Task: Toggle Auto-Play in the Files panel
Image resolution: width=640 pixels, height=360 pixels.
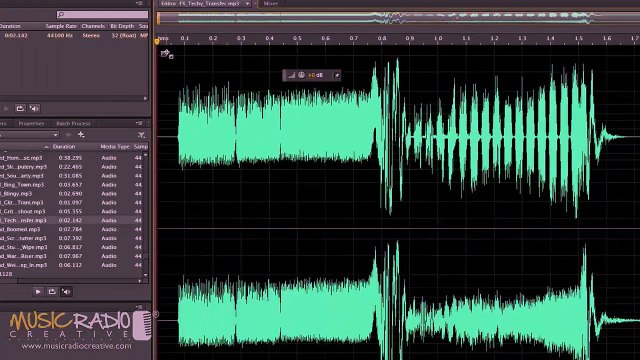Action: tap(35, 109)
